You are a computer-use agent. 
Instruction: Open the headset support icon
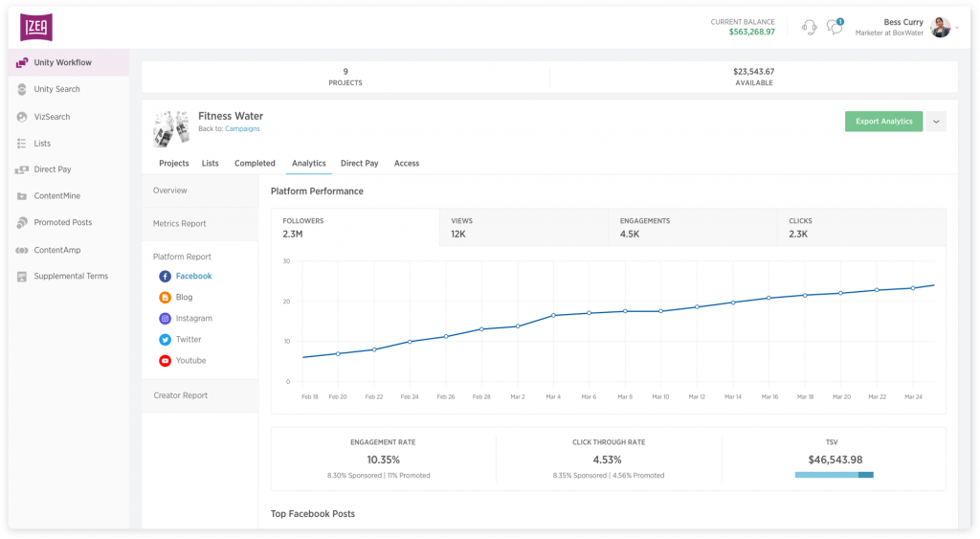[x=809, y=27]
